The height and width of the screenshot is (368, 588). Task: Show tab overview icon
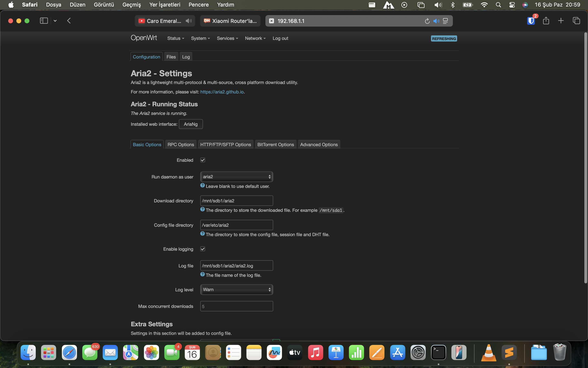(576, 21)
